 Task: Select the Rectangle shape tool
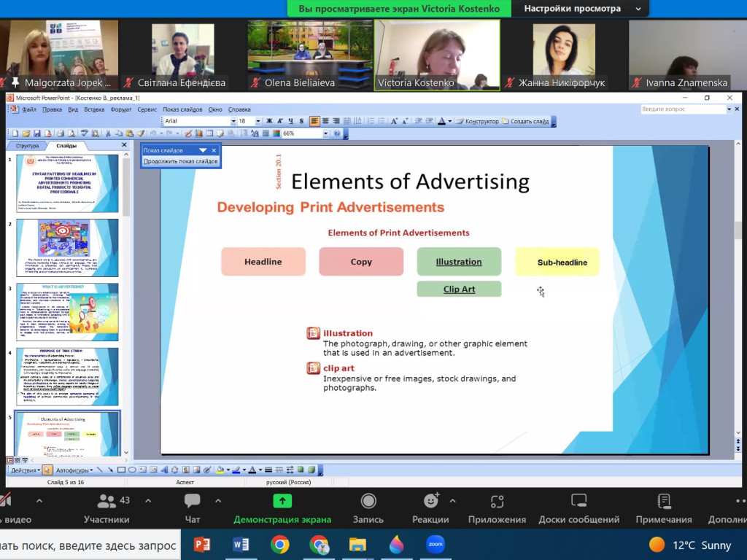click(x=121, y=470)
